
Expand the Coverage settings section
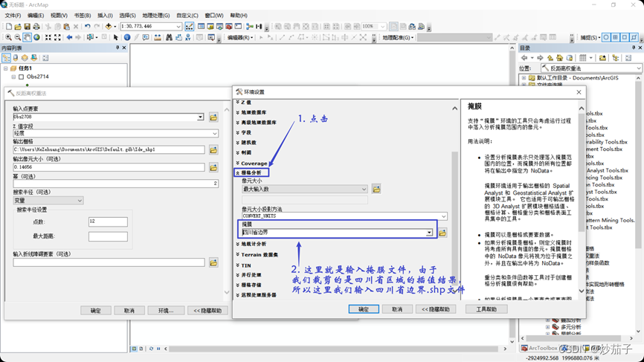[x=254, y=163]
